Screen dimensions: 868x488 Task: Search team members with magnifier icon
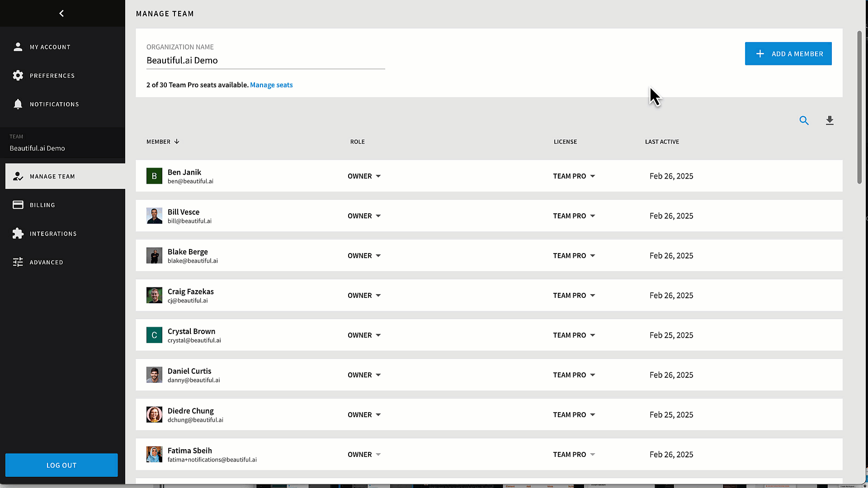point(804,121)
